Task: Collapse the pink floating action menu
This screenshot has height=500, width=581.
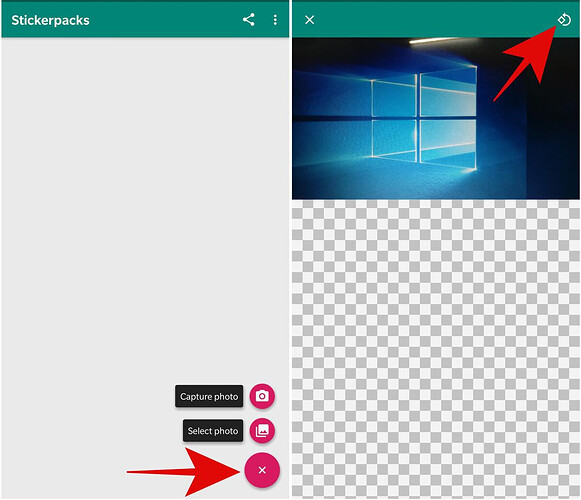Action: tap(262, 470)
